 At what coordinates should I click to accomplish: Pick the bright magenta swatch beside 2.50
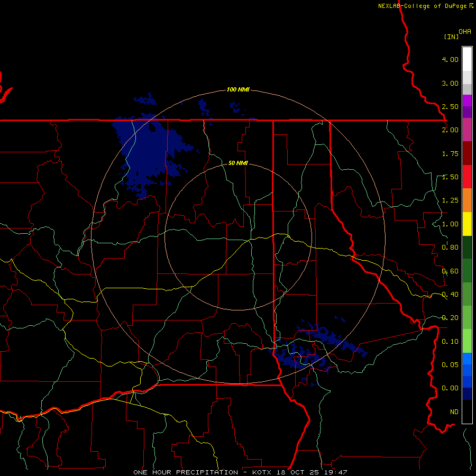click(x=467, y=100)
